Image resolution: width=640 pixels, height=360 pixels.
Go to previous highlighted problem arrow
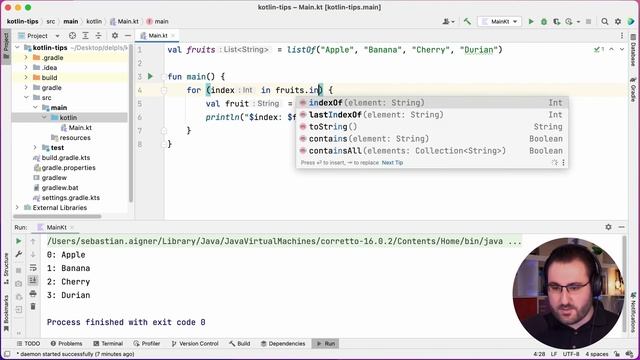[611, 49]
